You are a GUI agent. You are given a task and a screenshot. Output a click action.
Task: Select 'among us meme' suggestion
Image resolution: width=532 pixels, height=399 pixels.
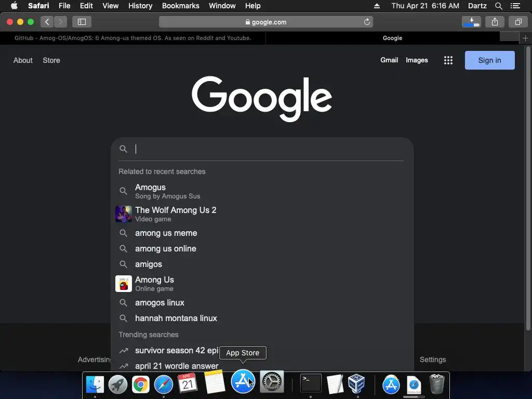click(x=262, y=233)
